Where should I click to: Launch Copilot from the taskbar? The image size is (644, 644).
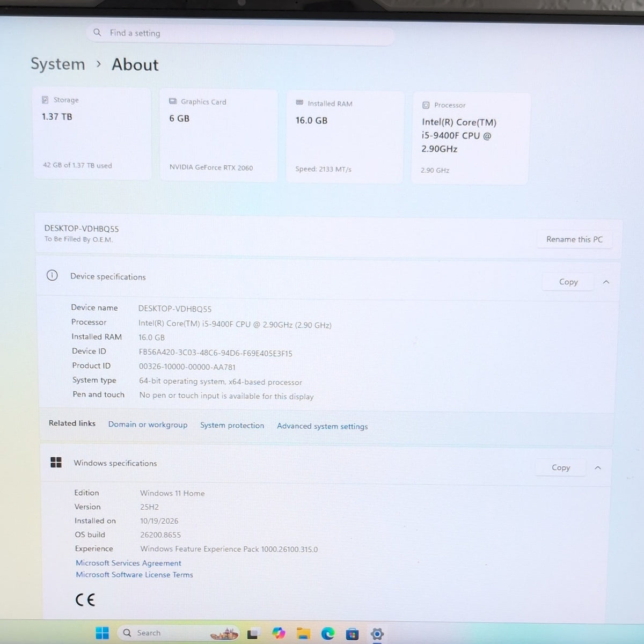[x=279, y=633]
